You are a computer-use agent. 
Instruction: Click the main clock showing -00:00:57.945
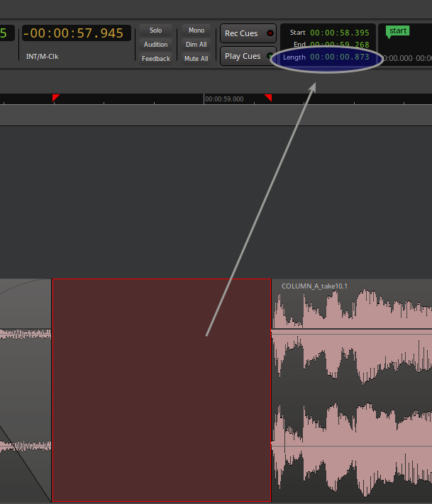click(76, 33)
